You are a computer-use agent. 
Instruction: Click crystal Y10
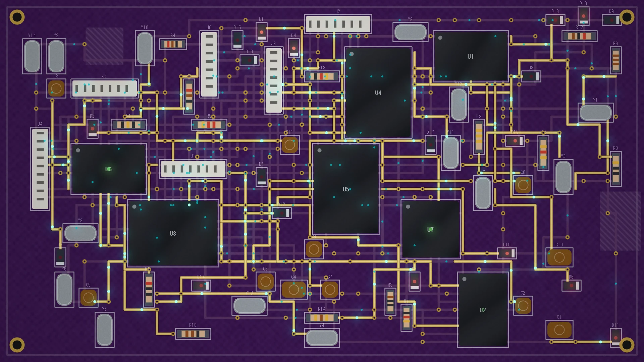pos(145,48)
